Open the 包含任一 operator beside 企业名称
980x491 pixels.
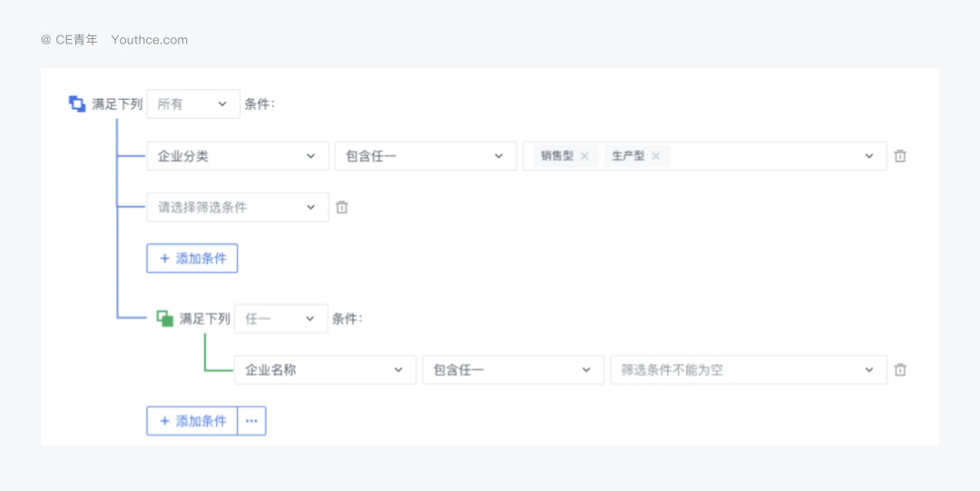tap(512, 370)
